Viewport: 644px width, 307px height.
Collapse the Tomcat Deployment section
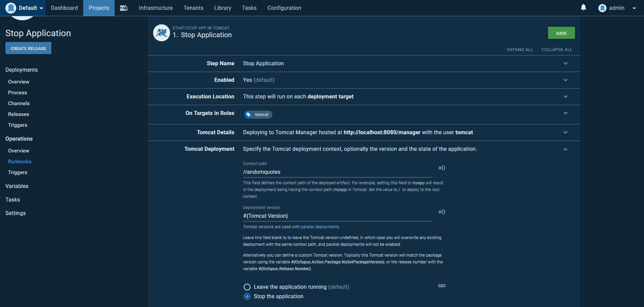pos(565,149)
